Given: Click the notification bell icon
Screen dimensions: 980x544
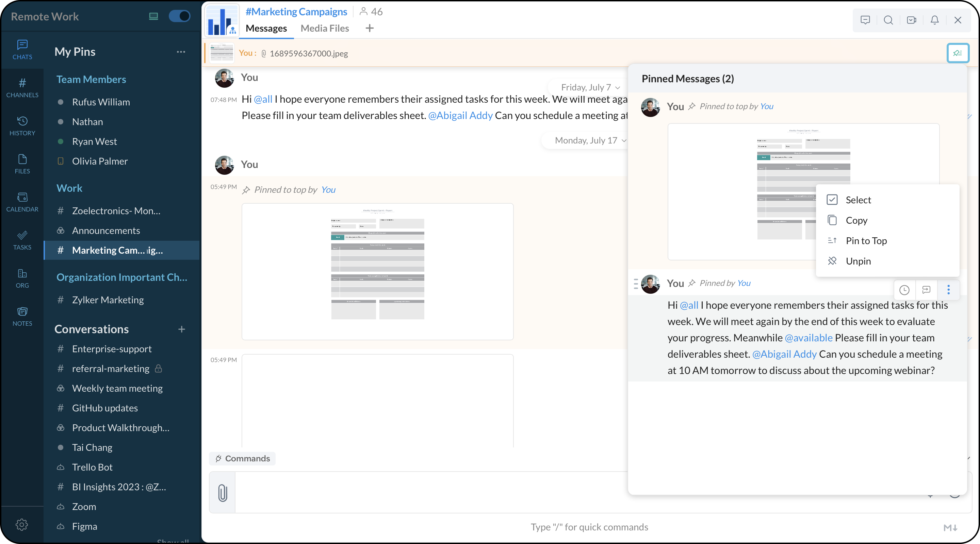Looking at the screenshot, I should tap(935, 20).
